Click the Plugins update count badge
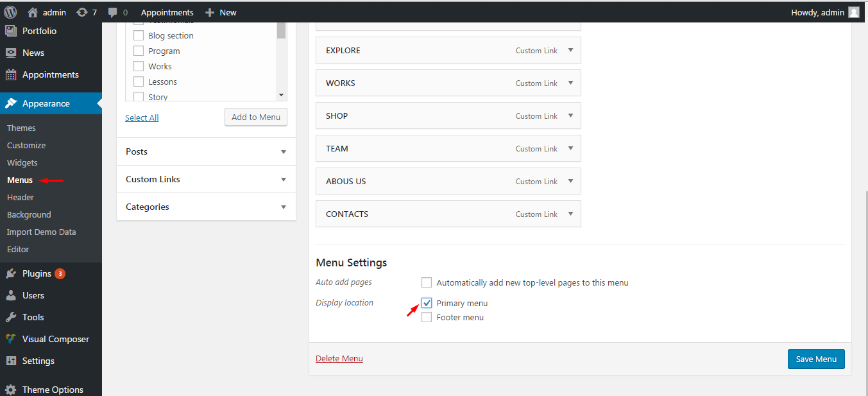Image resolution: width=868 pixels, height=396 pixels. [60, 273]
